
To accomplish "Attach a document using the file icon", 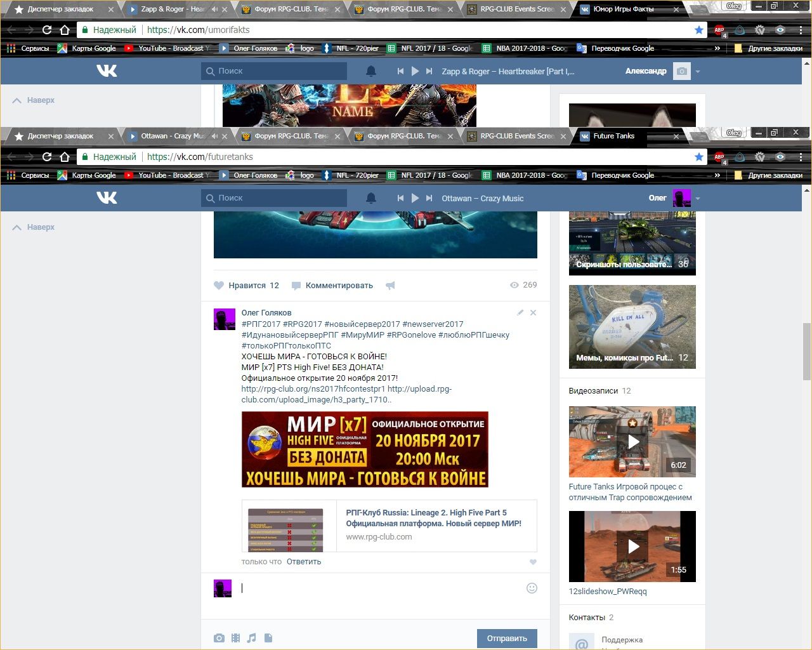I will [x=268, y=638].
